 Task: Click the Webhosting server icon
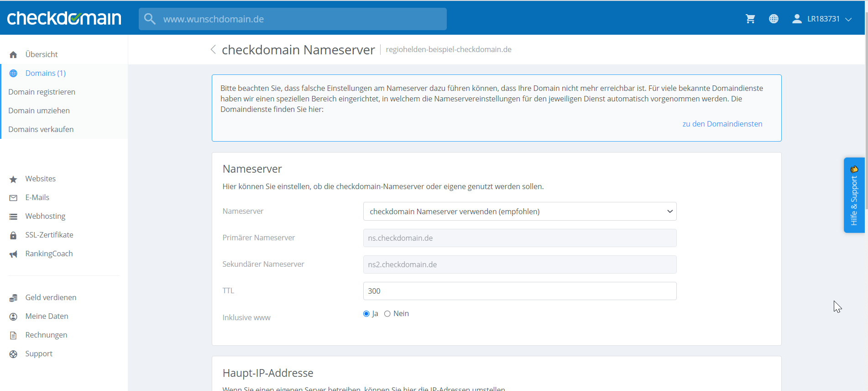pyautogui.click(x=13, y=217)
